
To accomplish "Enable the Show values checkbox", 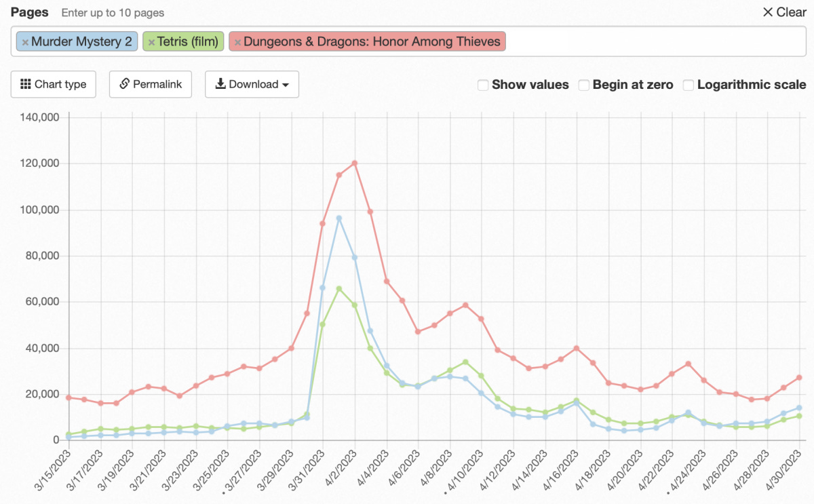I will [483, 85].
